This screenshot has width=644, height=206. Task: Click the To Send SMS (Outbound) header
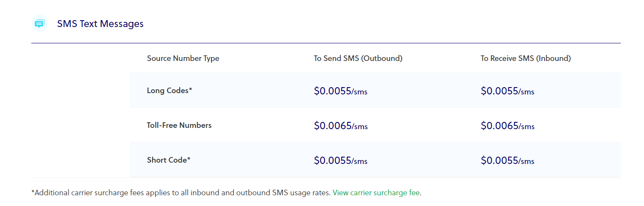(x=358, y=58)
